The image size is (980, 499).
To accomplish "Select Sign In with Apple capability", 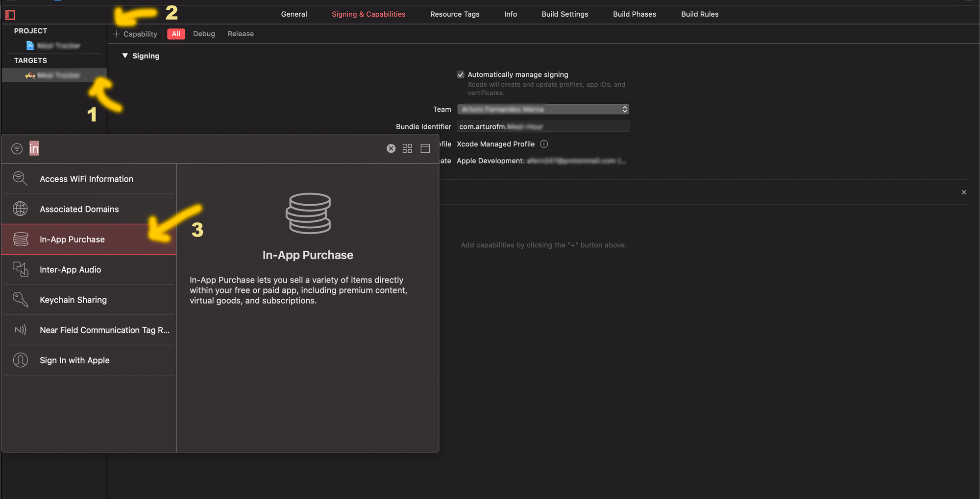I will pos(89,360).
